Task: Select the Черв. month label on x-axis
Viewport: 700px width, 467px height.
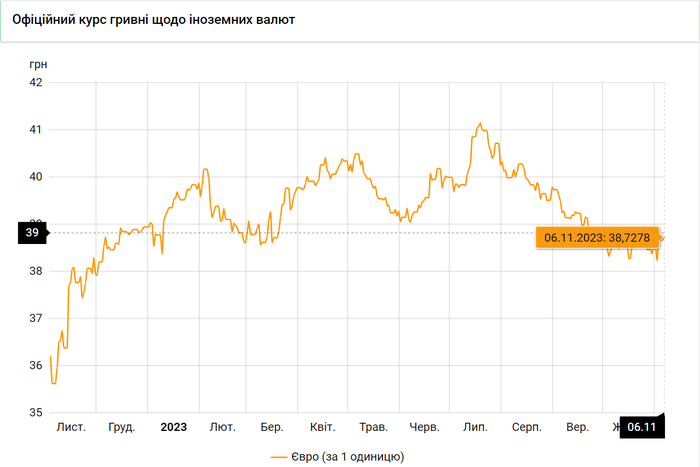Action: [x=425, y=427]
